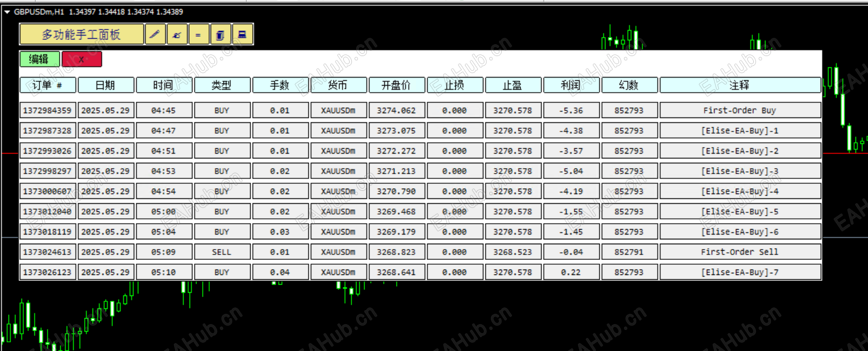Click the 类型 column header
The image size is (868, 351).
coord(222,85)
